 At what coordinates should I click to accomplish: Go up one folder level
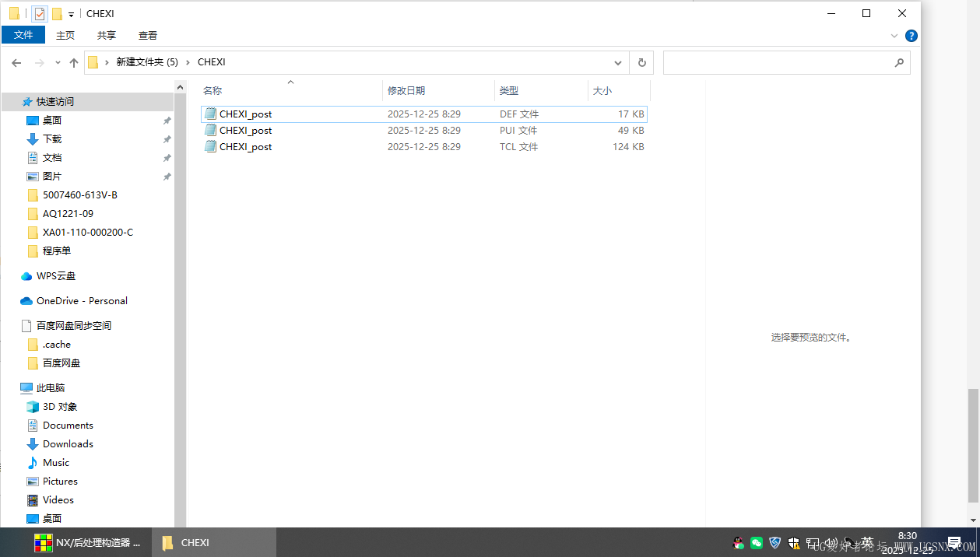[x=74, y=63]
